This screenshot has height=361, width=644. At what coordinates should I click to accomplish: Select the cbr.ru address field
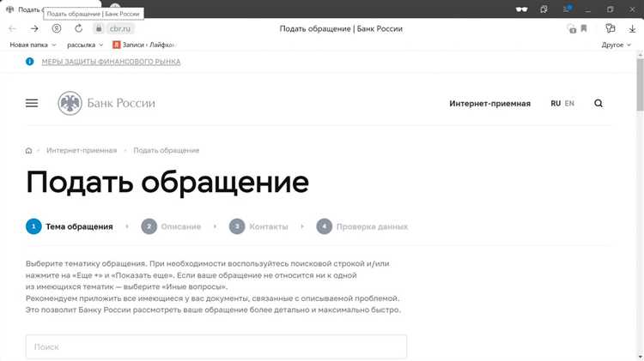(120, 28)
